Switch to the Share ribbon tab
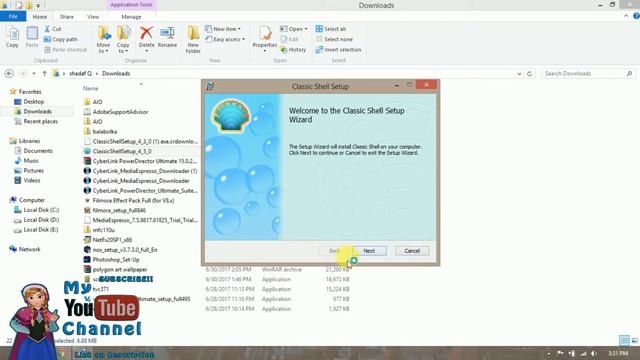640x360 pixels. click(67, 17)
